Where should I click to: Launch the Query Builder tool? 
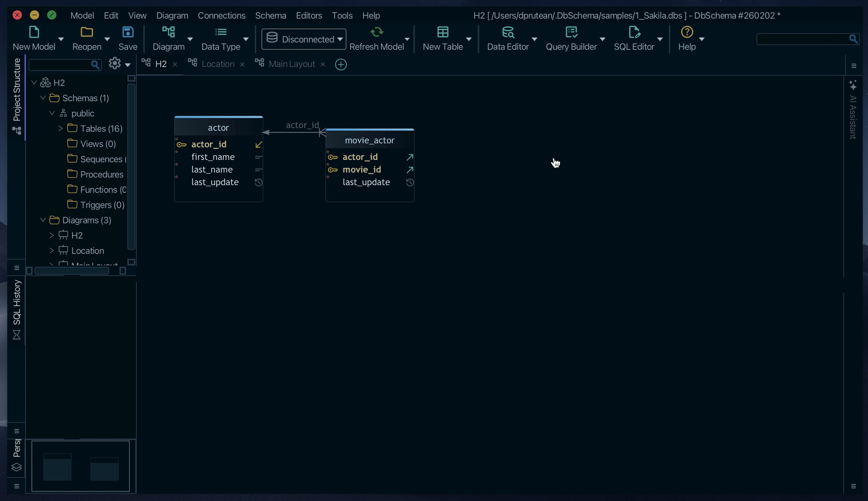pyautogui.click(x=571, y=33)
